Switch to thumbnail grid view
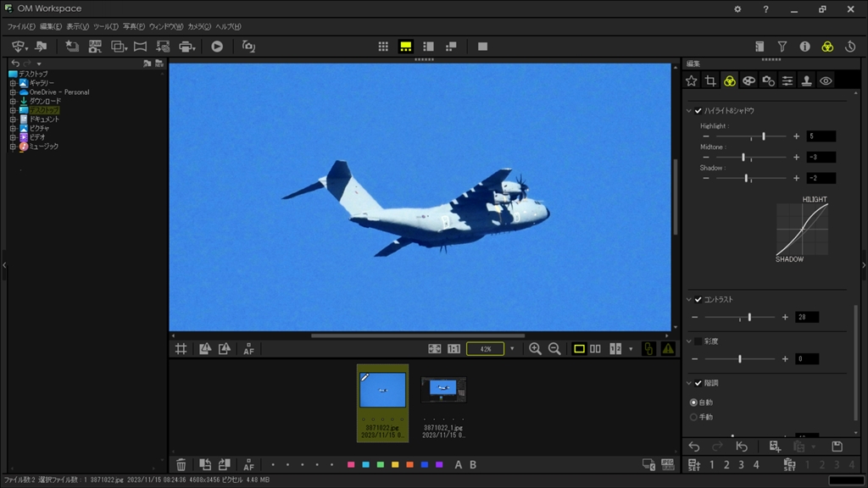Image resolution: width=868 pixels, height=488 pixels. pyautogui.click(x=383, y=47)
